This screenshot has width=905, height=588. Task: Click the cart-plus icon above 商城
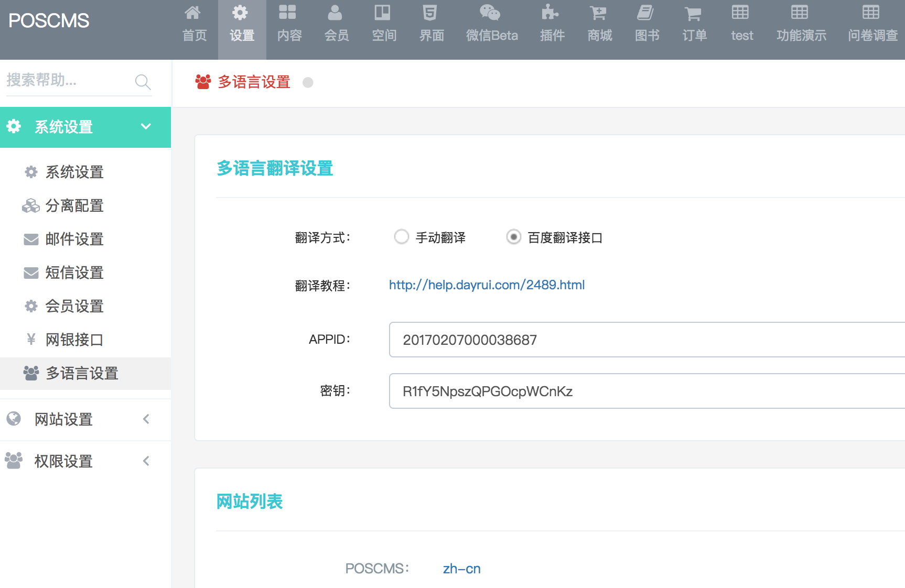pyautogui.click(x=598, y=12)
